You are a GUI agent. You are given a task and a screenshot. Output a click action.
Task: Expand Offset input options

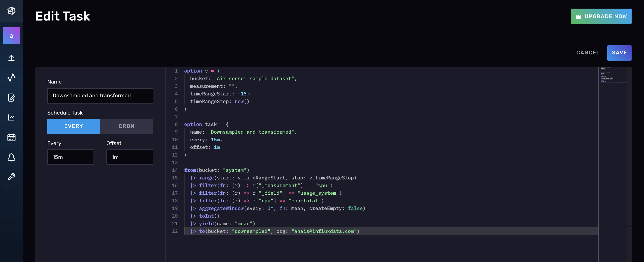[129, 157]
